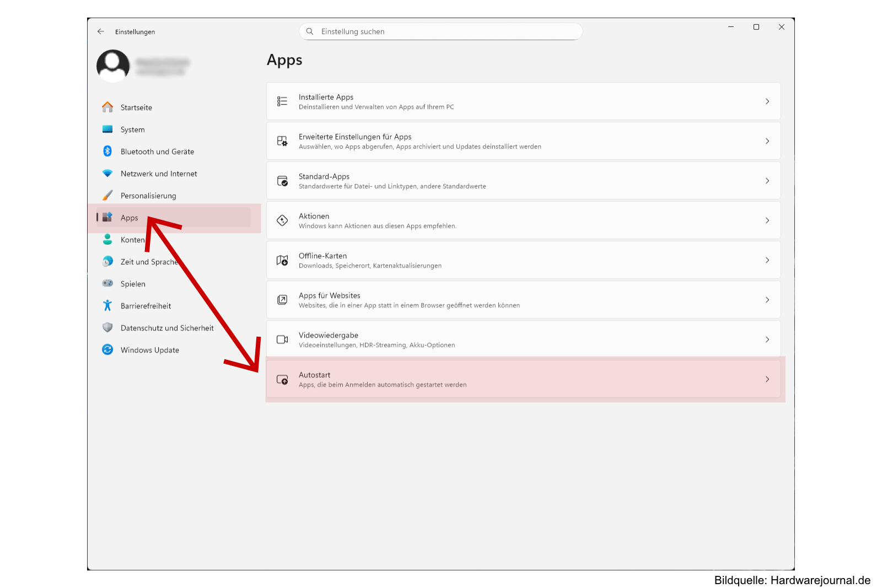This screenshot has width=882, height=588.
Task: Click the Netzwerk und Internet Wi-Fi icon
Action: click(x=108, y=173)
